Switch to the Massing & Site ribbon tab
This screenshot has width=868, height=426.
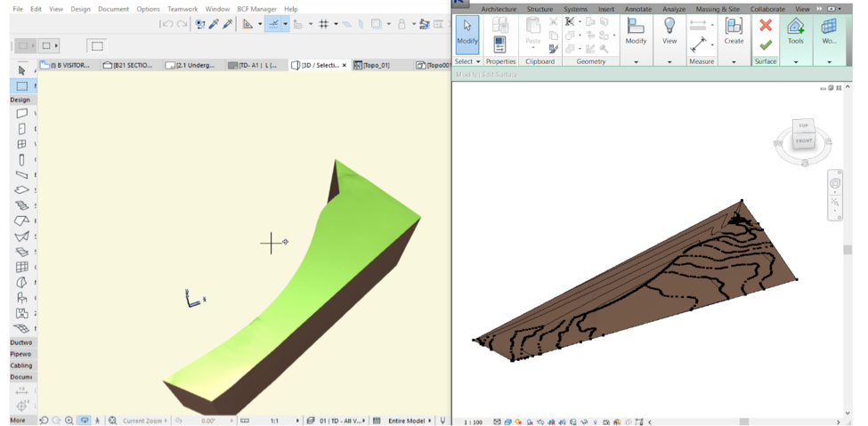[x=718, y=9]
